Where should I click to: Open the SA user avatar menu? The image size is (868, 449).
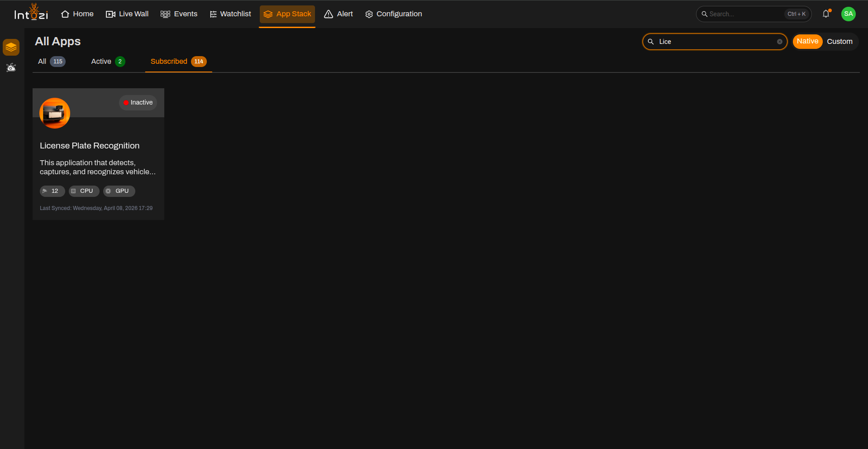(849, 14)
